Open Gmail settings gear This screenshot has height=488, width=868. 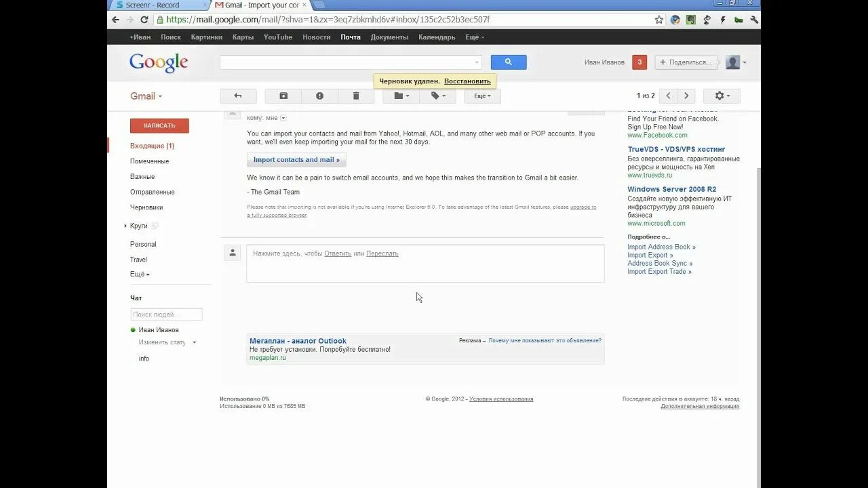[720, 96]
